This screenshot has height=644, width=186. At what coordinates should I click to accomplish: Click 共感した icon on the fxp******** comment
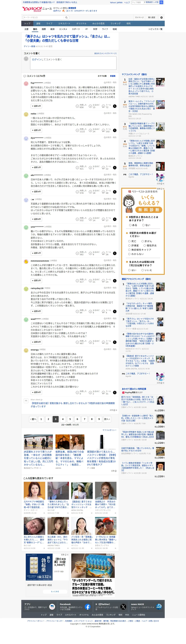(x=77, y=106)
